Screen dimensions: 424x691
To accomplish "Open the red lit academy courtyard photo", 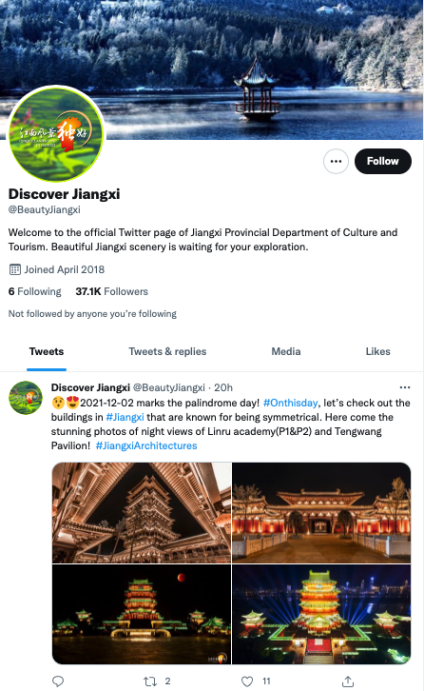I will point(321,513).
